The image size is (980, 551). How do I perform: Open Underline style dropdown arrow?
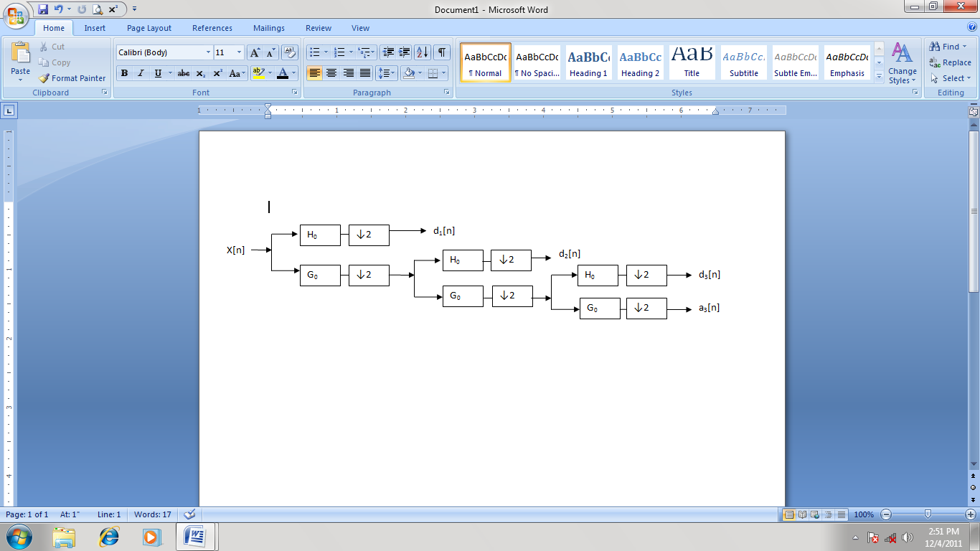click(x=169, y=73)
